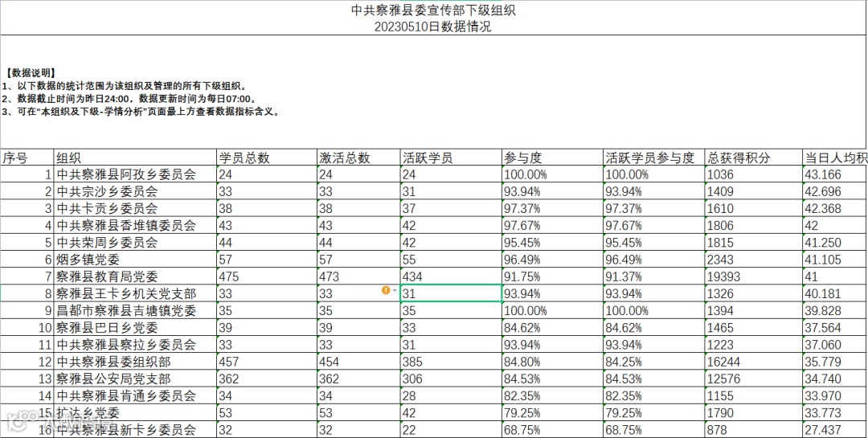Select the active participation cell 91.37%
This screenshot has height=438, width=868.
point(653,276)
